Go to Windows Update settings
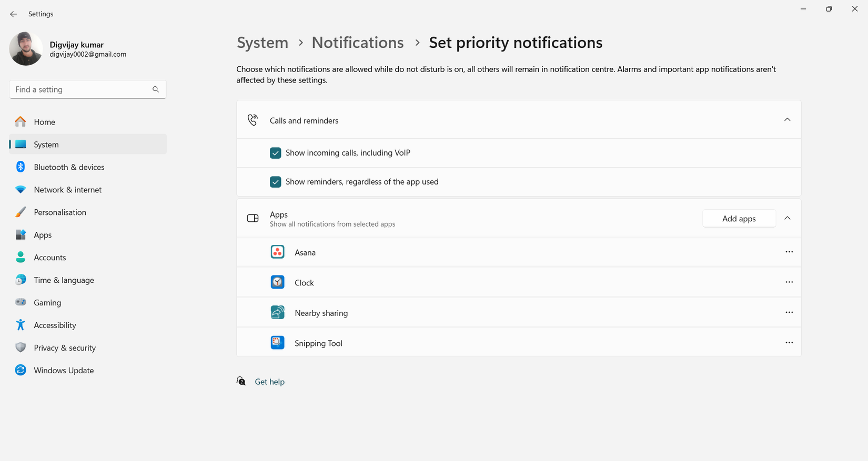Viewport: 868px width, 461px height. [x=64, y=371]
